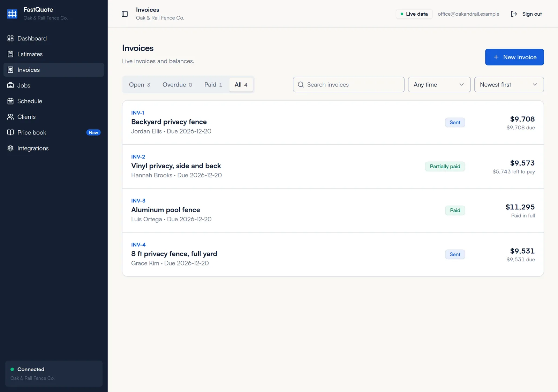The image size is (558, 392).
Task: Switch to the Paid invoices tab
Action: 213,85
